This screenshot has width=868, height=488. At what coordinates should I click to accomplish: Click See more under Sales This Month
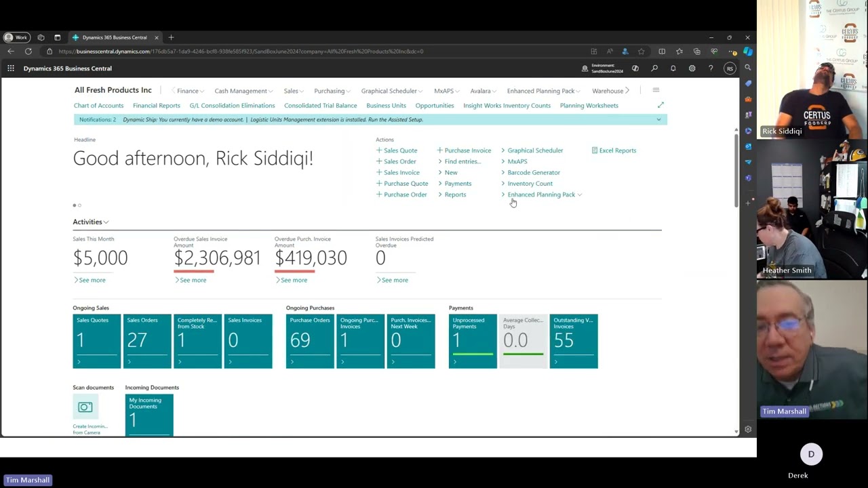pyautogui.click(x=90, y=280)
